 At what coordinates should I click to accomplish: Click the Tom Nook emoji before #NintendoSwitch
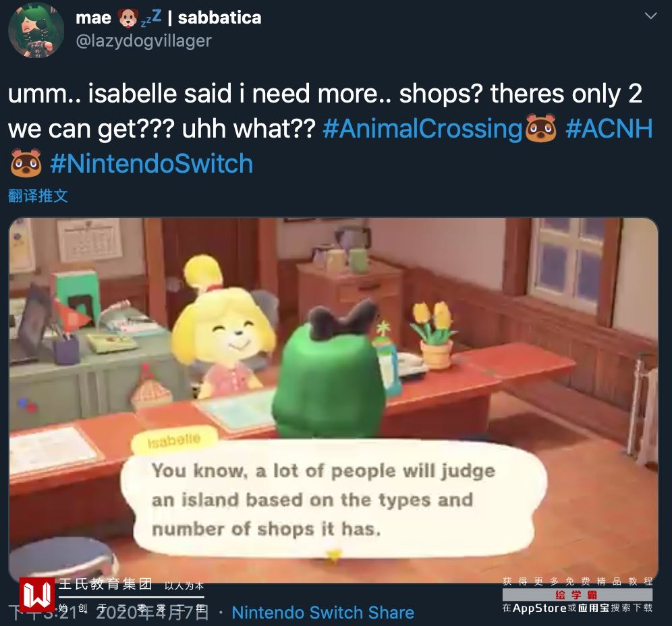click(x=26, y=163)
